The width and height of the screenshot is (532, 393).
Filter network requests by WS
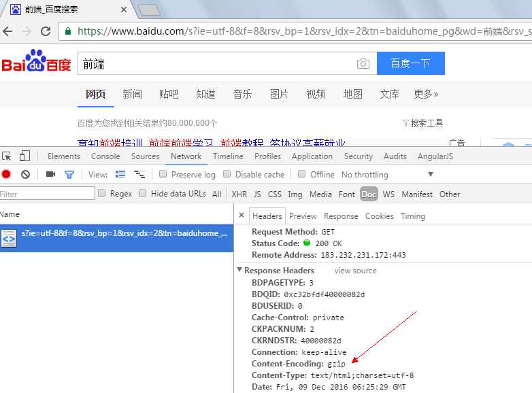(388, 194)
